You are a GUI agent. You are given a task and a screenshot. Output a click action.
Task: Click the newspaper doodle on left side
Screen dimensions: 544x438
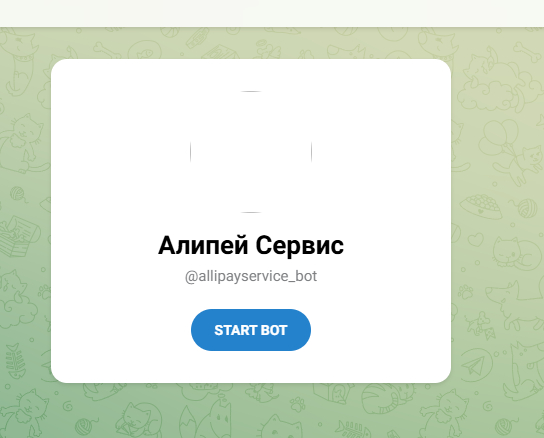(x=19, y=234)
